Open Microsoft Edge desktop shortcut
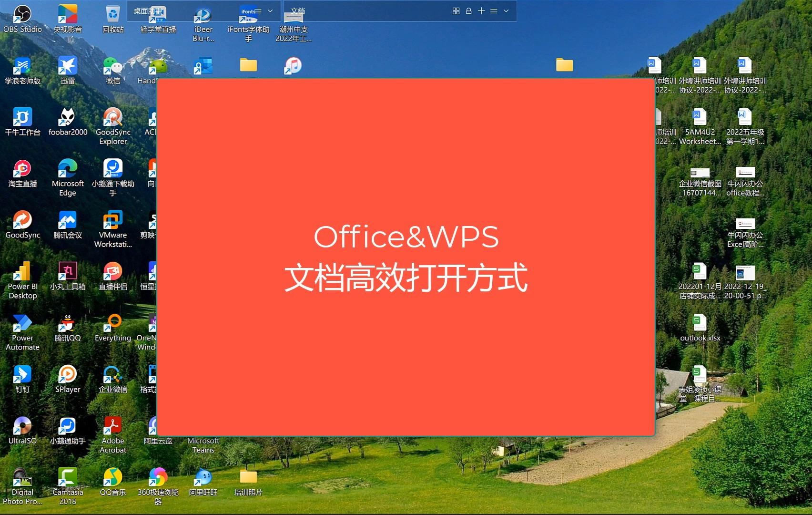812x515 pixels. [68, 177]
